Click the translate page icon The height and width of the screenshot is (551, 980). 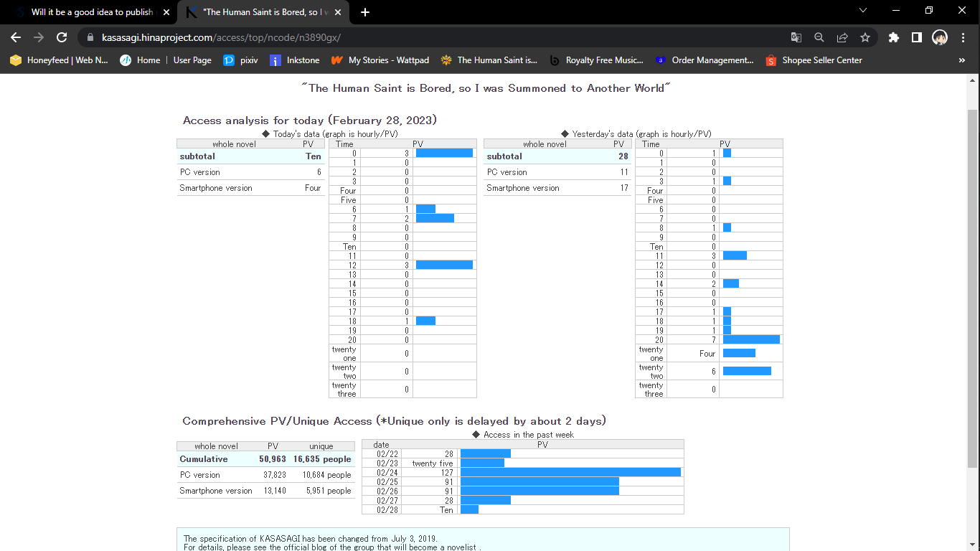point(796,37)
